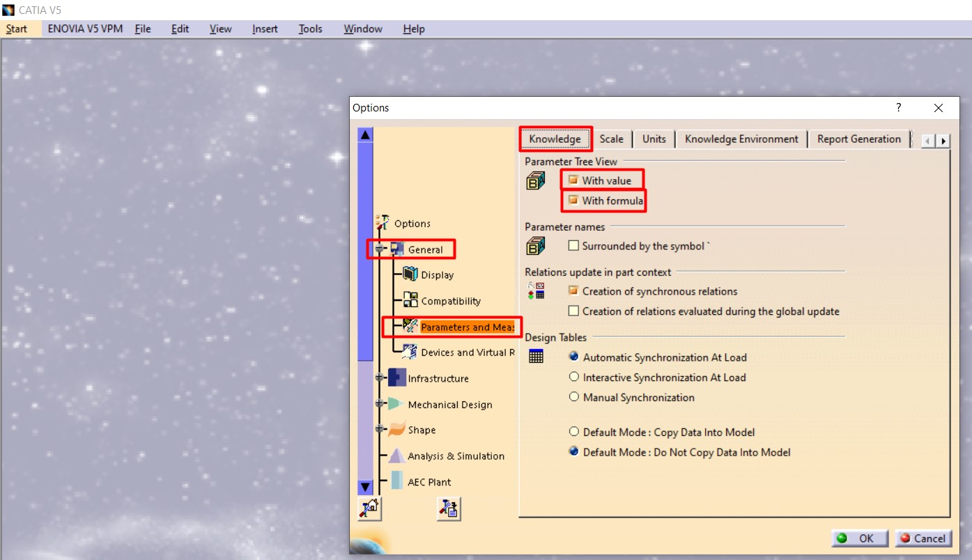This screenshot has height=560, width=972.
Task: Click the Parameters and Measure node icon
Action: (x=410, y=326)
